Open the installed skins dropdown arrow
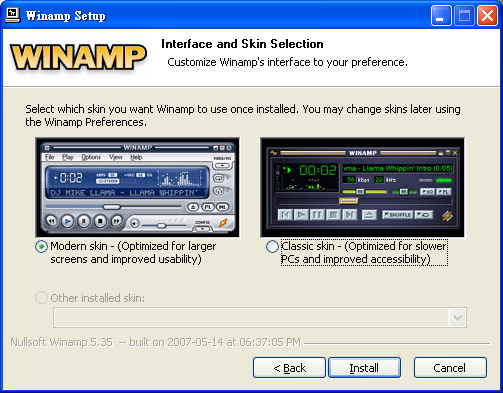Image resolution: width=503 pixels, height=393 pixels. (457, 318)
